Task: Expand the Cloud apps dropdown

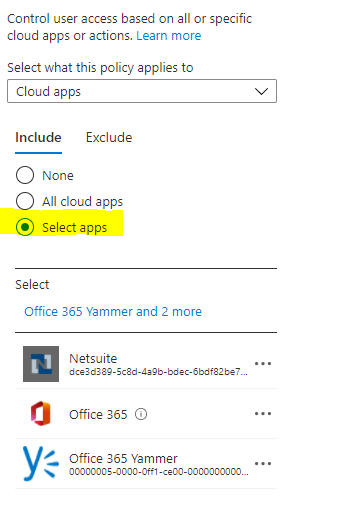Action: [142, 91]
